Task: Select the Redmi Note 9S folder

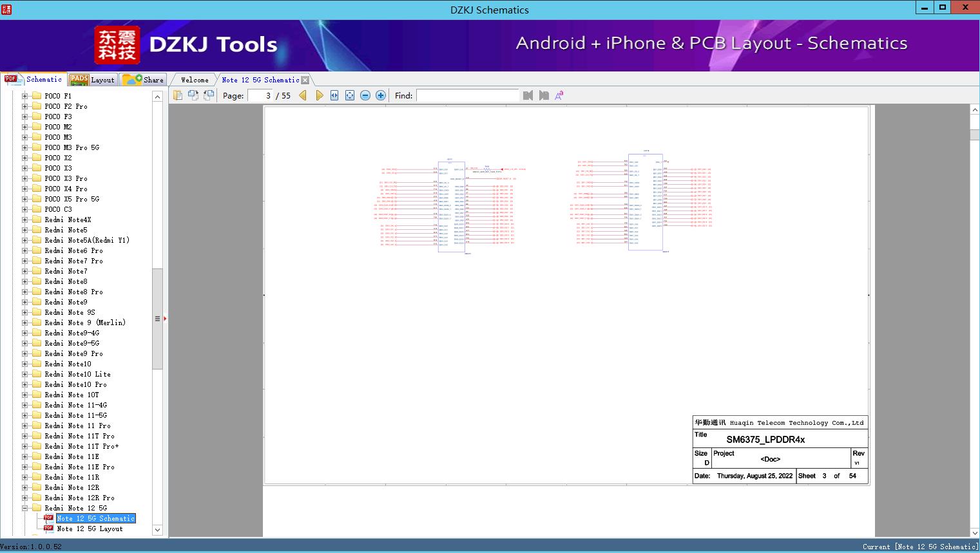Action: (x=70, y=312)
